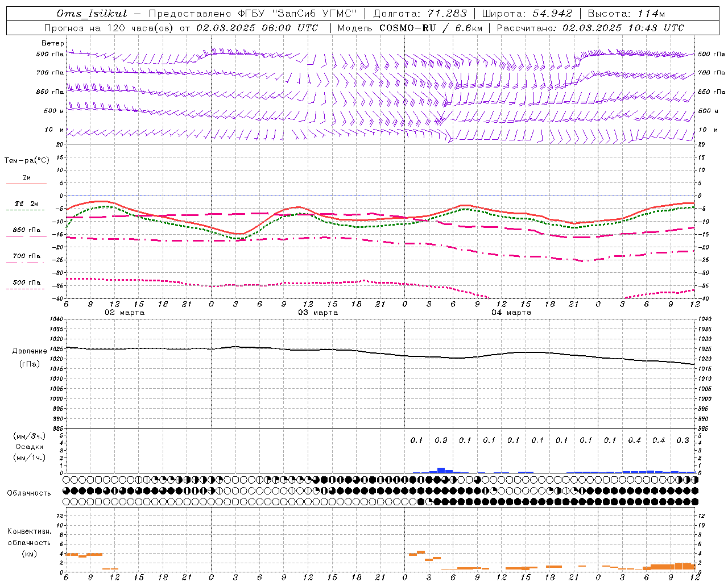Click the Ветер panel label

[53, 43]
